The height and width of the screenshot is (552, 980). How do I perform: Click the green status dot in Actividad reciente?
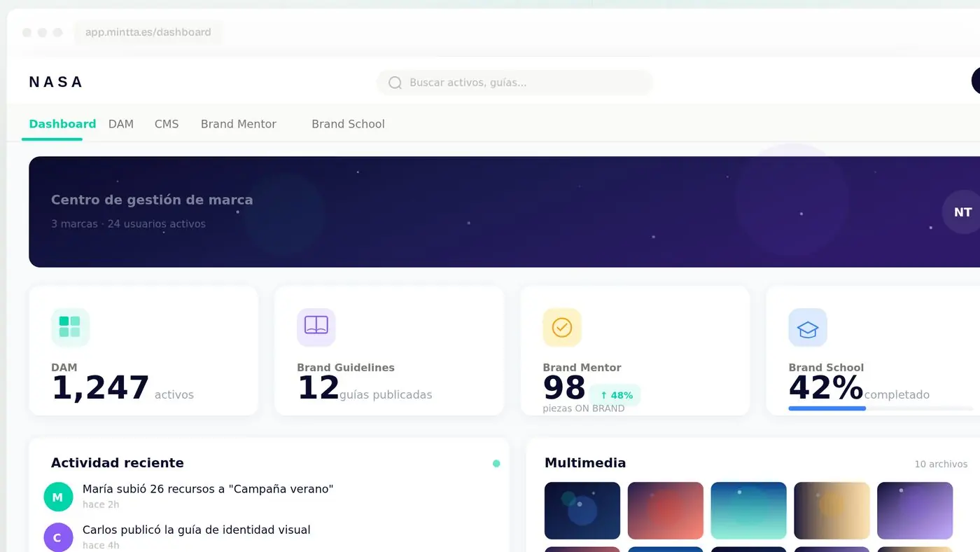496,463
